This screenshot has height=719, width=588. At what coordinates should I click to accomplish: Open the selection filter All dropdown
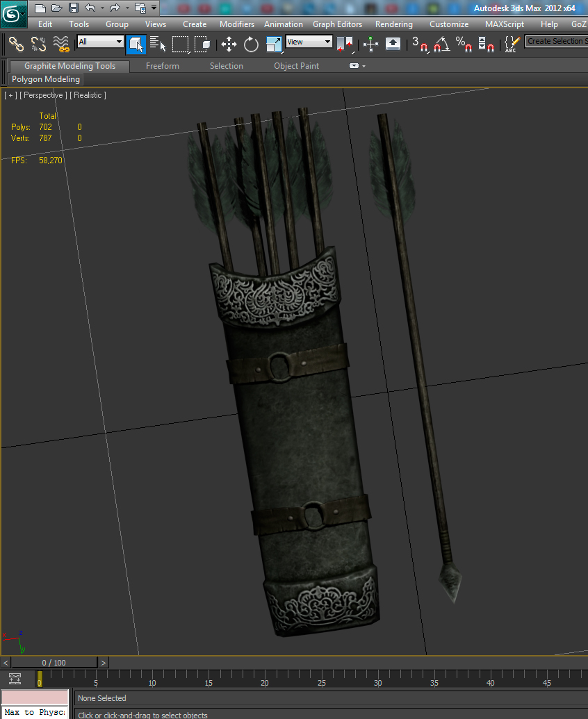pyautogui.click(x=101, y=42)
